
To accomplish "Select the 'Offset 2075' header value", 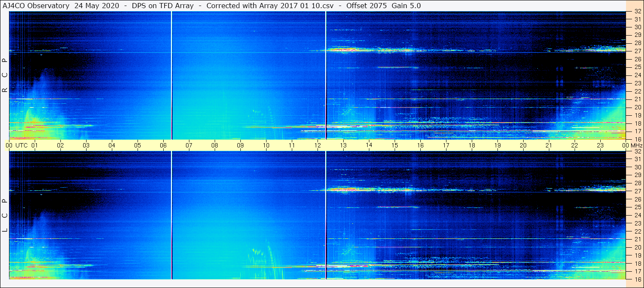I will pyautogui.click(x=367, y=6).
